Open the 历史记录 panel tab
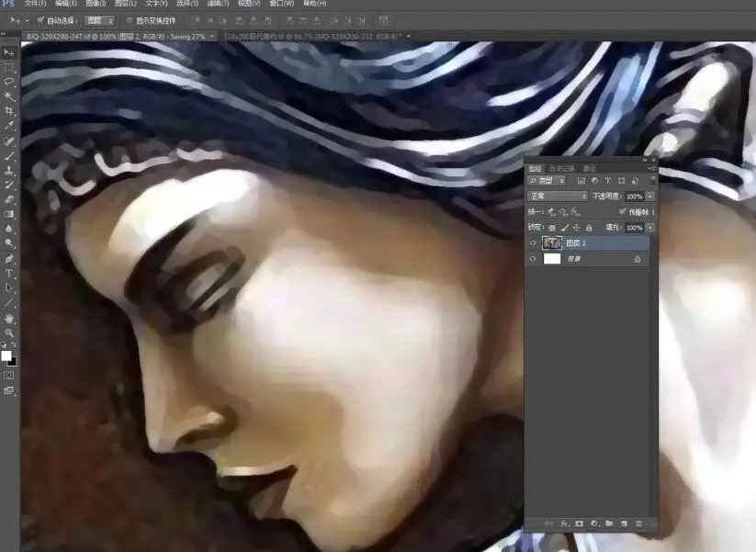Screen dimensions: 756x552 click(562, 169)
